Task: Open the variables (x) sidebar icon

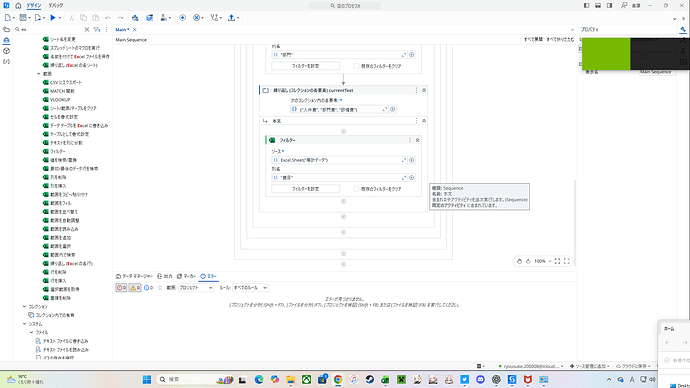Action: point(6,62)
